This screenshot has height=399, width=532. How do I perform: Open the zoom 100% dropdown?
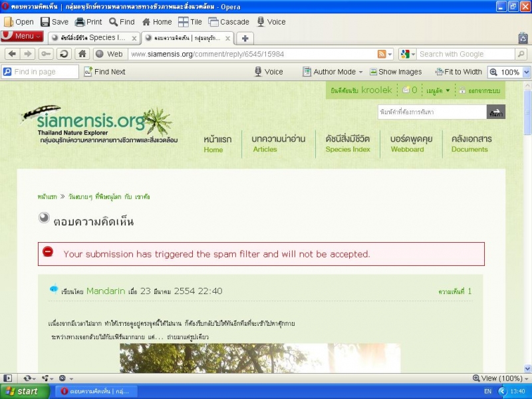527,72
